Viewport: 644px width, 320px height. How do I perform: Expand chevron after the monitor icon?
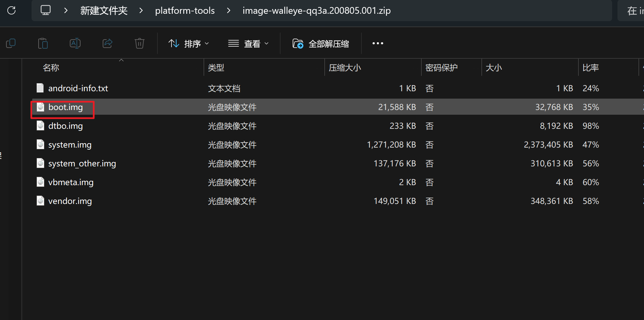pos(66,10)
